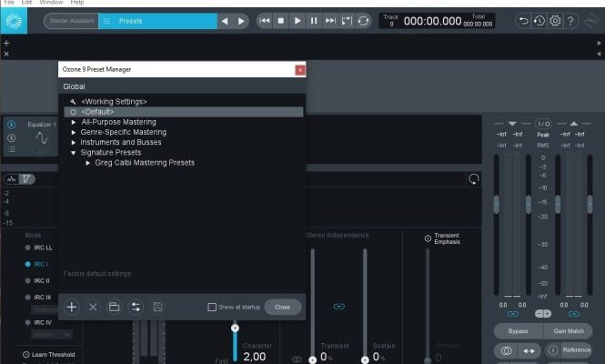
Task: Select spectrum view toggle icon
Action: (11, 179)
